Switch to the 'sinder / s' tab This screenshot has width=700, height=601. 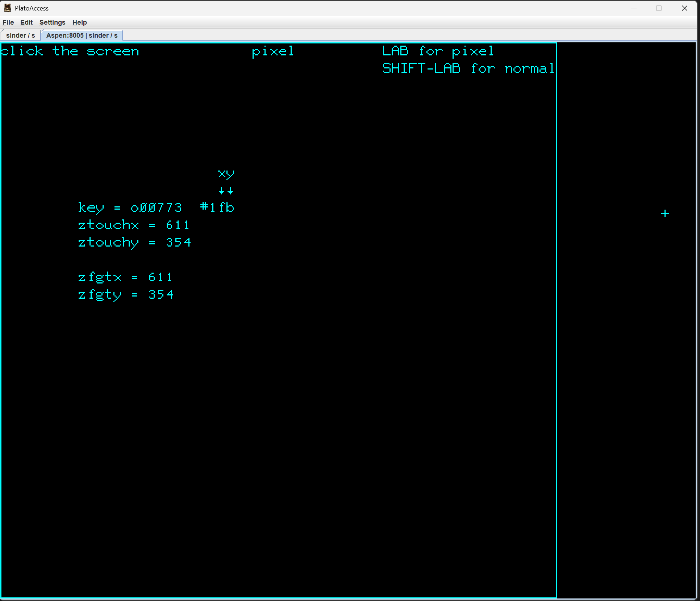click(20, 35)
